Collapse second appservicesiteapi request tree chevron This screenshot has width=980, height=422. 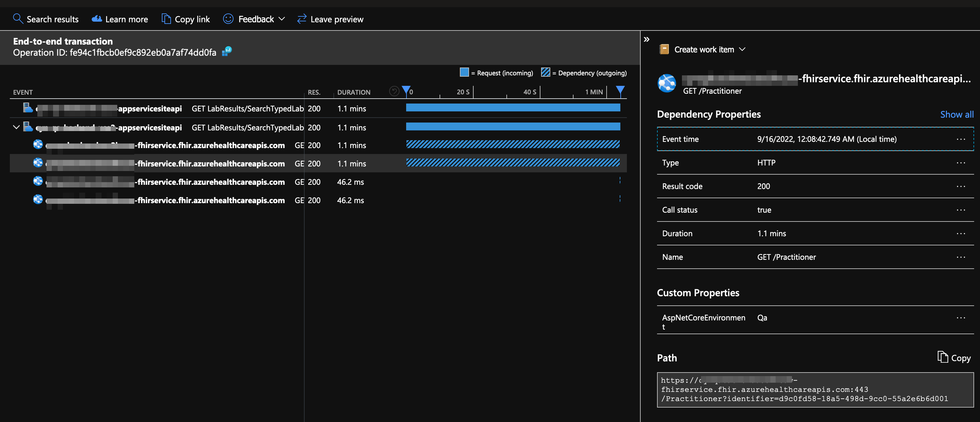16,127
